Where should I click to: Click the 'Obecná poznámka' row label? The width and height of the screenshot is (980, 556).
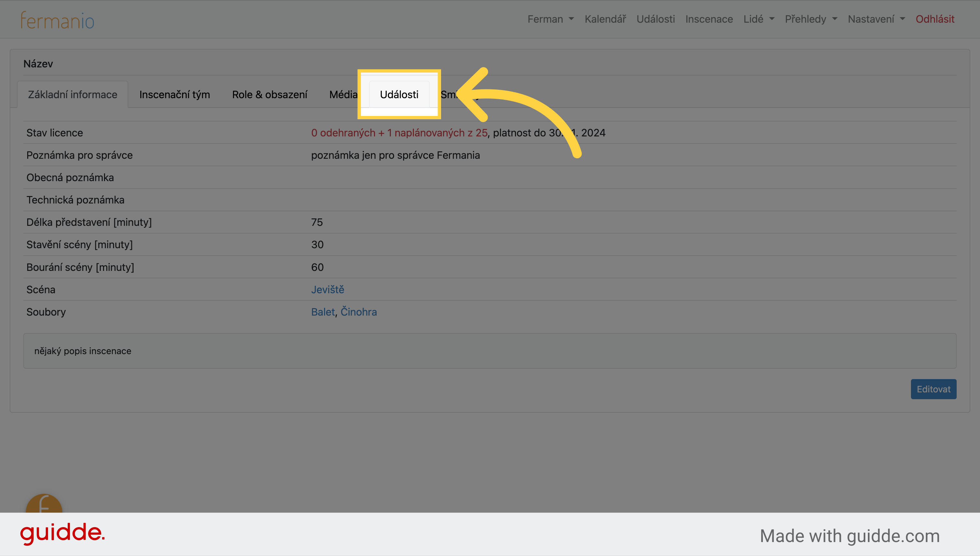[x=70, y=178]
